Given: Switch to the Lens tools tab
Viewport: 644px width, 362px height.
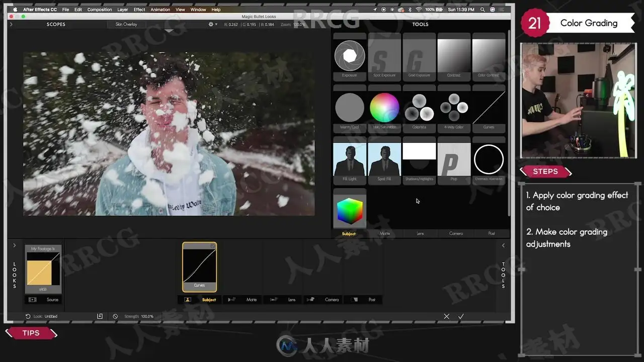Looking at the screenshot, I should [x=420, y=233].
